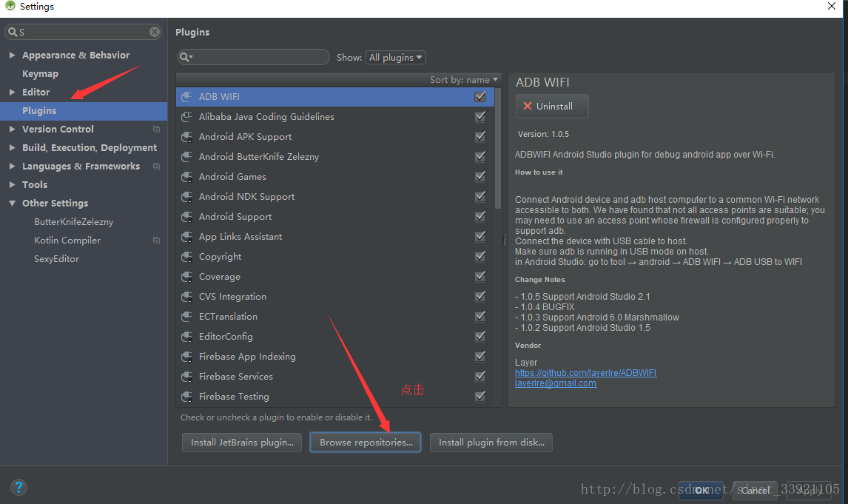
Task: Click the Languages & Frameworks project-level icon
Action: (x=156, y=166)
